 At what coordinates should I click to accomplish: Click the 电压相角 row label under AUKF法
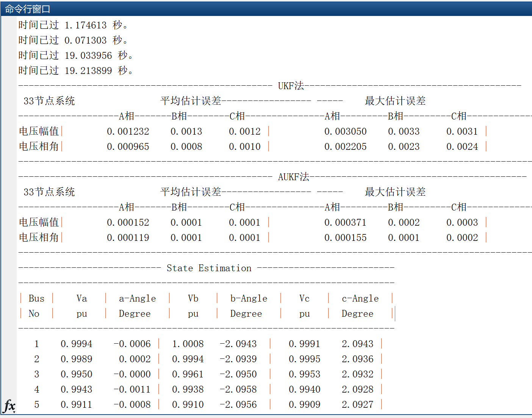[39, 237]
